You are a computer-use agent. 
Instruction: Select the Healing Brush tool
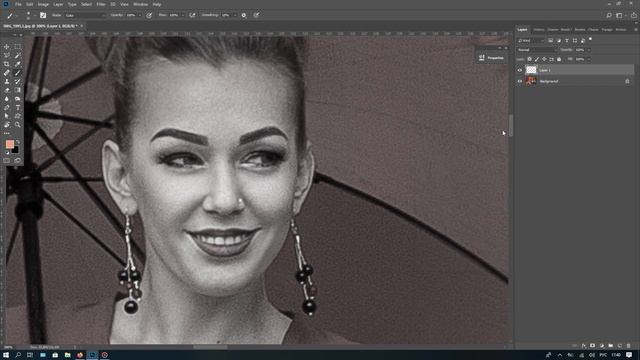tap(7, 73)
